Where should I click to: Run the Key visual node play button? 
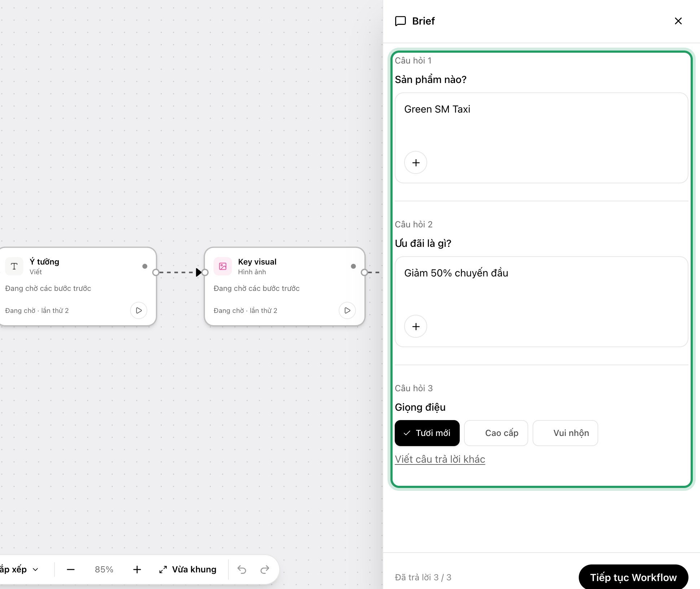pos(347,310)
